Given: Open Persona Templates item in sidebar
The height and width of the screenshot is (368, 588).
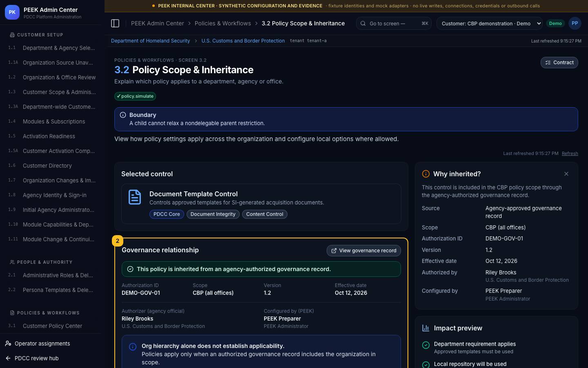Looking at the screenshot, I should 52,290.
